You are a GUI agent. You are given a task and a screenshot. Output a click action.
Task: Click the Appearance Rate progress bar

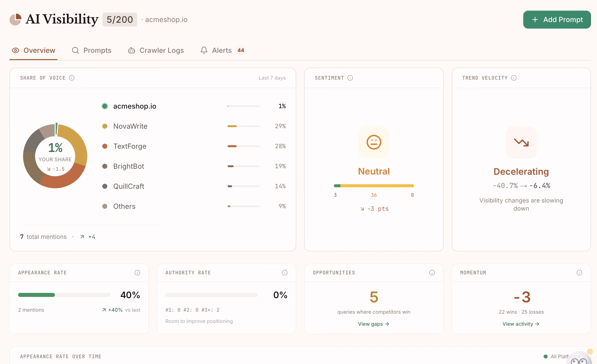coord(64,295)
